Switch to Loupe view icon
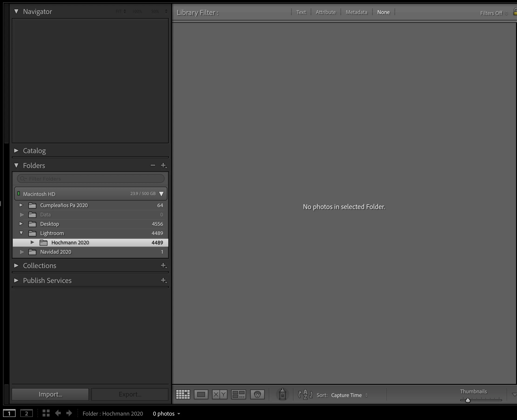Viewport: 517px width, 420px height. [x=201, y=394]
